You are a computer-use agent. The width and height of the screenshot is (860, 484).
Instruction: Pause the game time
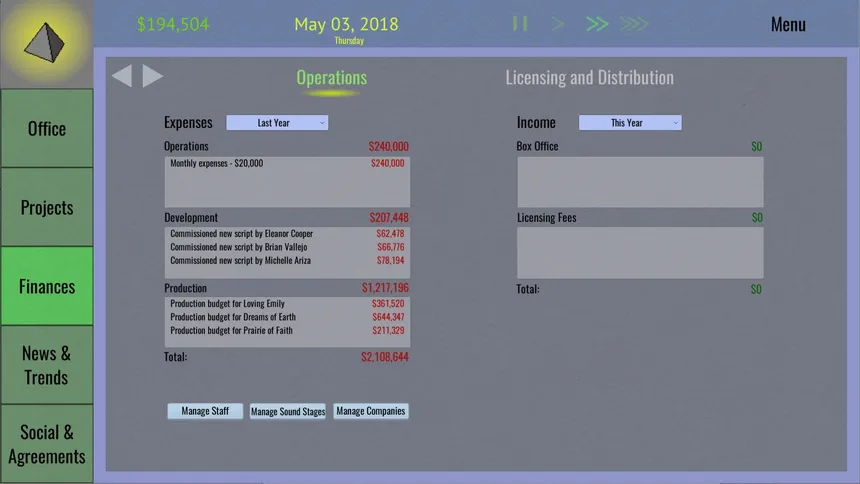tap(520, 24)
